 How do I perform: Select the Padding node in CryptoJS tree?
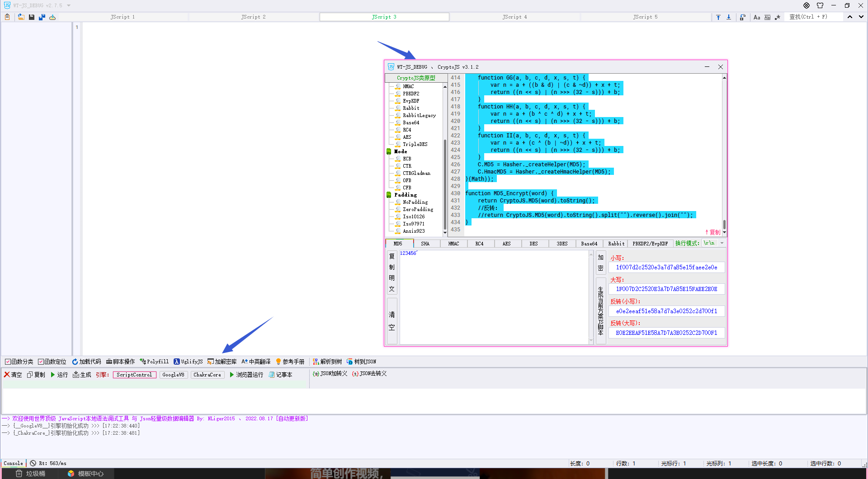click(x=405, y=195)
